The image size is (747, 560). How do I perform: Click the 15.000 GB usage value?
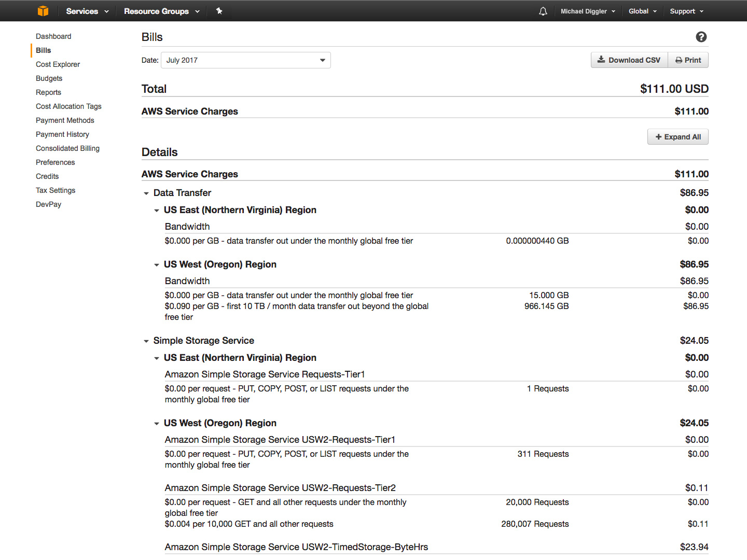pos(549,295)
